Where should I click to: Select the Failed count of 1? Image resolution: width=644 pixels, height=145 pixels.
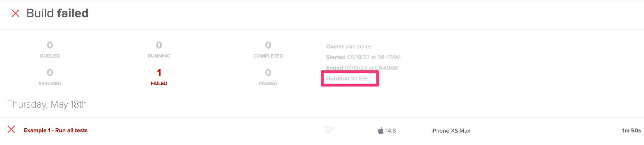tap(159, 77)
